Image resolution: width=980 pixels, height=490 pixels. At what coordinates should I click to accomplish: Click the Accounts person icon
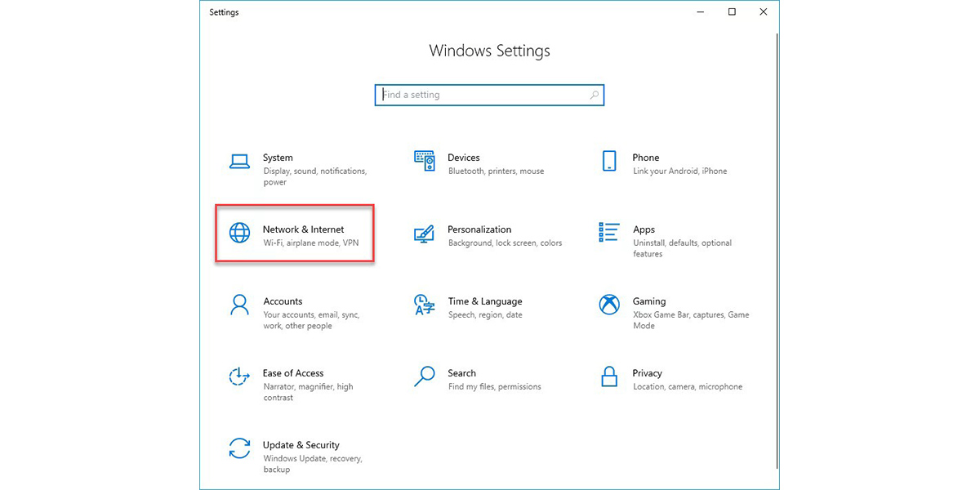click(239, 305)
